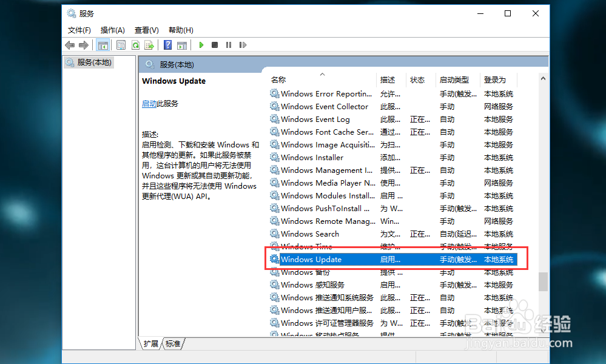Toggle the show/hide action pane icon

[182, 45]
